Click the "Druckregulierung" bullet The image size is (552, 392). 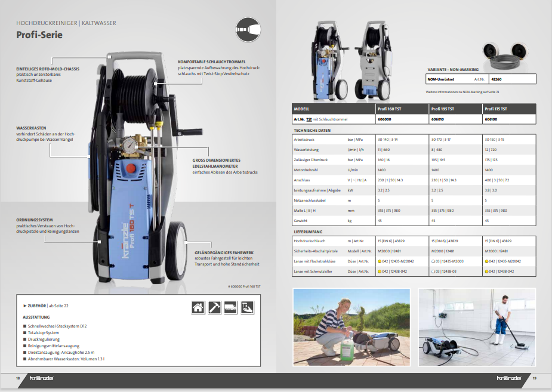(x=42, y=339)
